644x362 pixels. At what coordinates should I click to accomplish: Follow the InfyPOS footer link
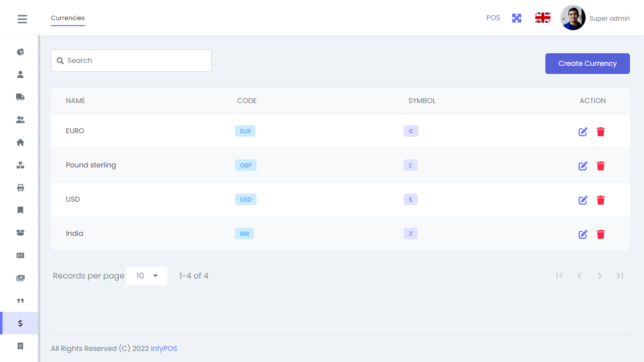pos(164,348)
